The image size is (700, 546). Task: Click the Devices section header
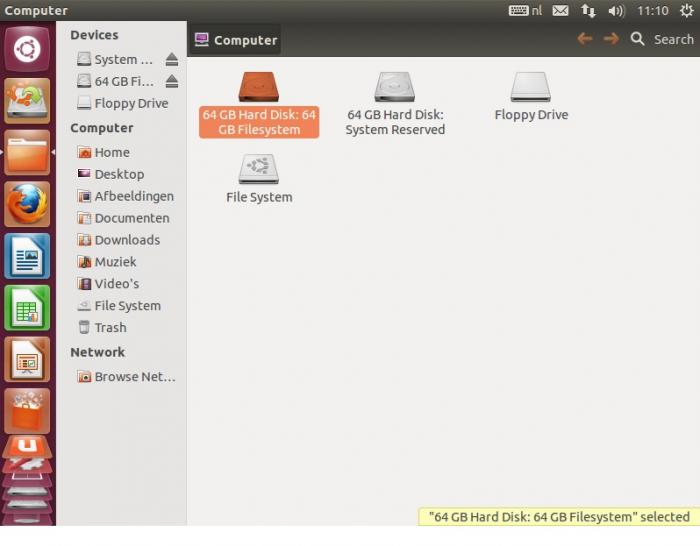(x=94, y=35)
